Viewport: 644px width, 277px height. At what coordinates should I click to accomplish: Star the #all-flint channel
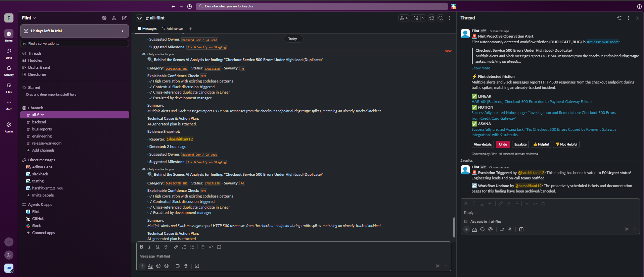[140, 18]
